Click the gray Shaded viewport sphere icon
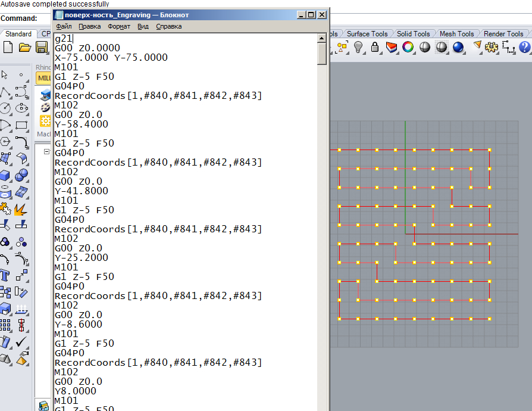 (425, 47)
